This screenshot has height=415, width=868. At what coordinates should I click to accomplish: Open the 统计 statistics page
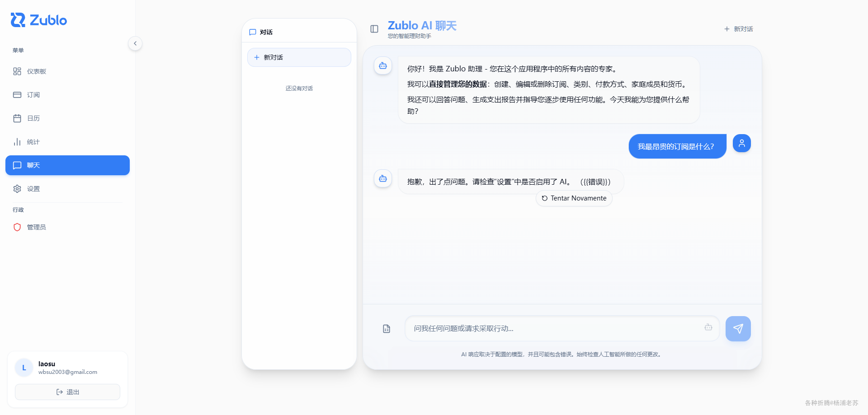click(x=67, y=142)
